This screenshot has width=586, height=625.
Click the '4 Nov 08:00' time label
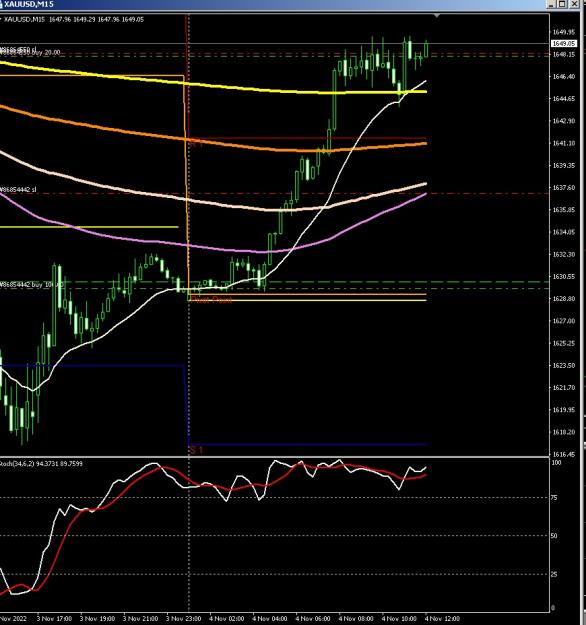pyautogui.click(x=356, y=619)
